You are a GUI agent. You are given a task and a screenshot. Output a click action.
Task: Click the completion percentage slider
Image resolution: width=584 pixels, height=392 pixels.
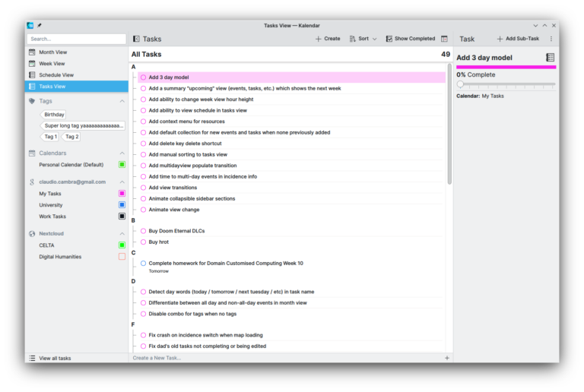506,84
